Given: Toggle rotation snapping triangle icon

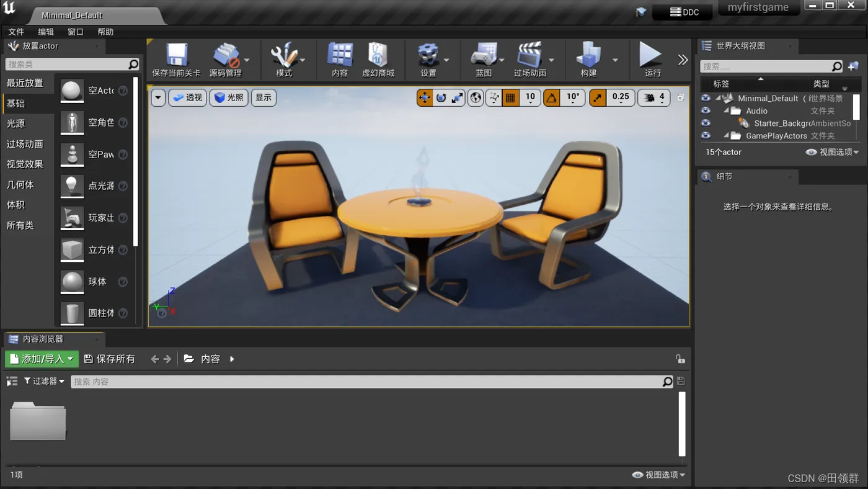Looking at the screenshot, I should coord(551,97).
